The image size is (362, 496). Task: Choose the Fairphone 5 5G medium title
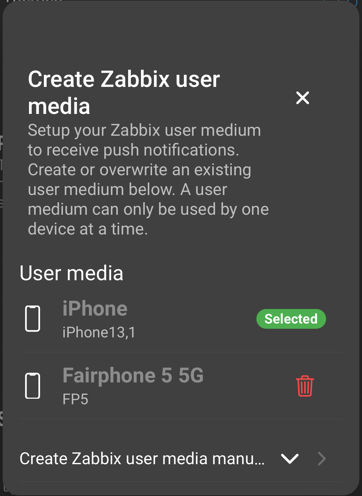coord(133,375)
